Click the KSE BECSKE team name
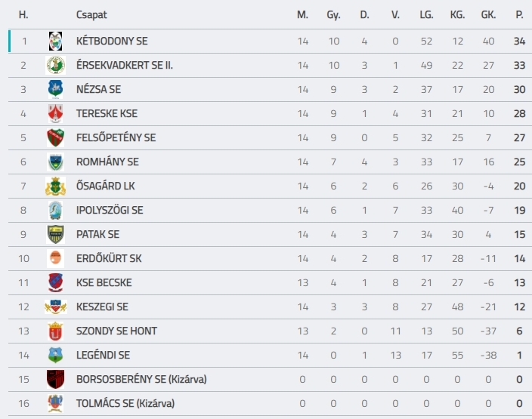This screenshot has height=419, width=532. point(104,282)
